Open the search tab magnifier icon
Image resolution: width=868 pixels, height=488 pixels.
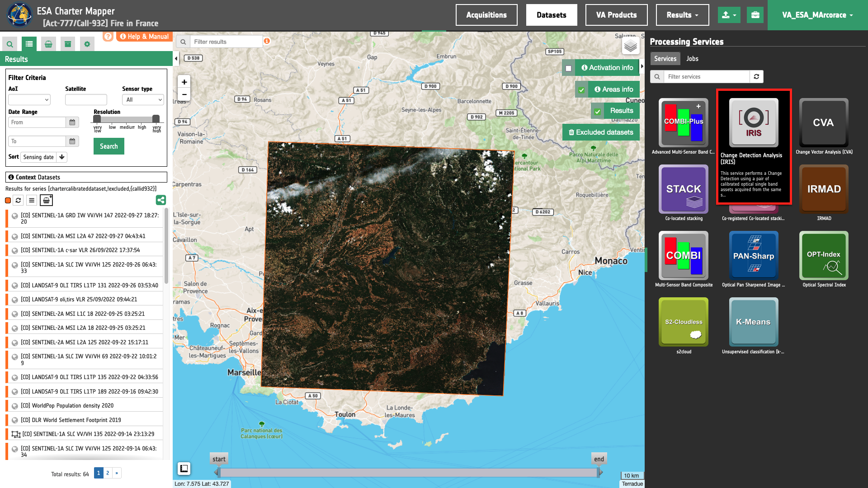click(x=9, y=44)
